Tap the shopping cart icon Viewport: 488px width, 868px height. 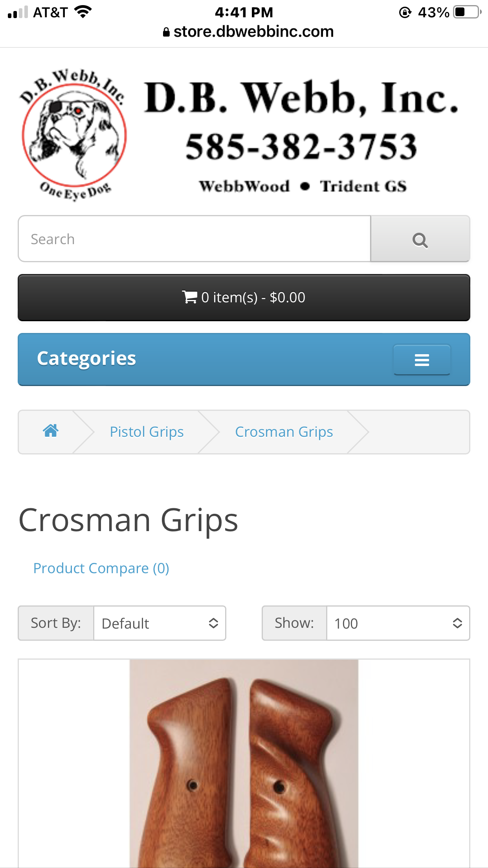tap(190, 297)
